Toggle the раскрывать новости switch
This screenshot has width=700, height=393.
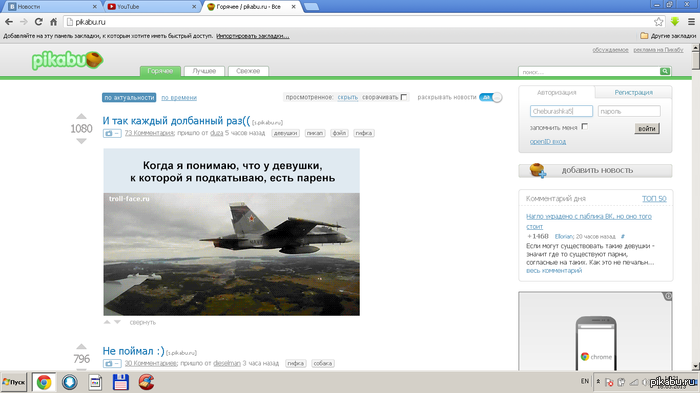pyautogui.click(x=490, y=97)
